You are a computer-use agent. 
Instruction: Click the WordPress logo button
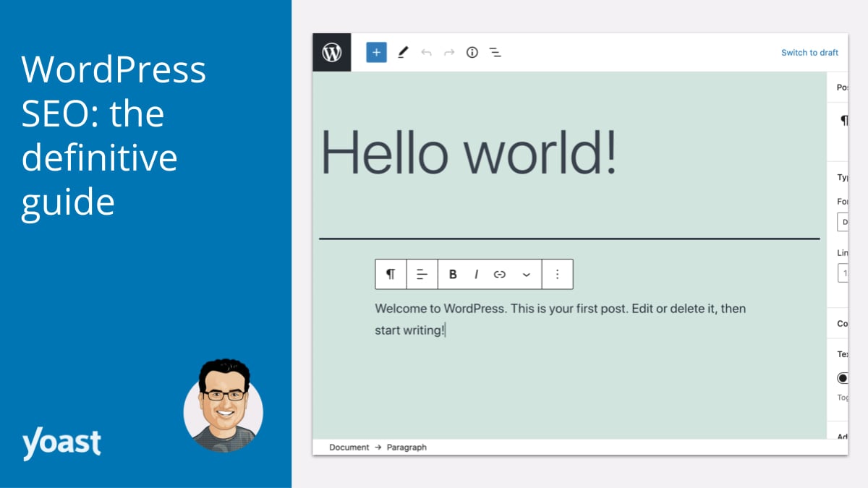332,52
